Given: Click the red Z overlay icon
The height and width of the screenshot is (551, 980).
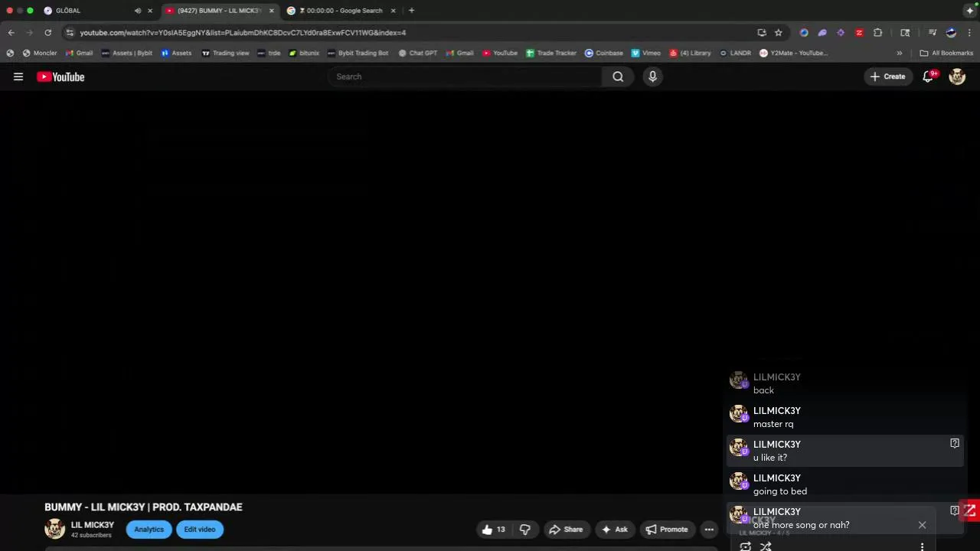Looking at the screenshot, I should click(970, 510).
